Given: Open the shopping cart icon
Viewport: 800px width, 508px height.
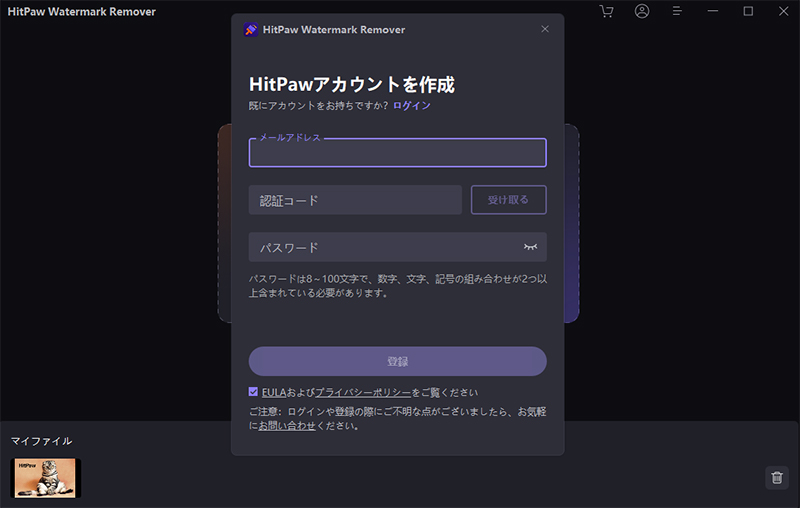Looking at the screenshot, I should [606, 11].
